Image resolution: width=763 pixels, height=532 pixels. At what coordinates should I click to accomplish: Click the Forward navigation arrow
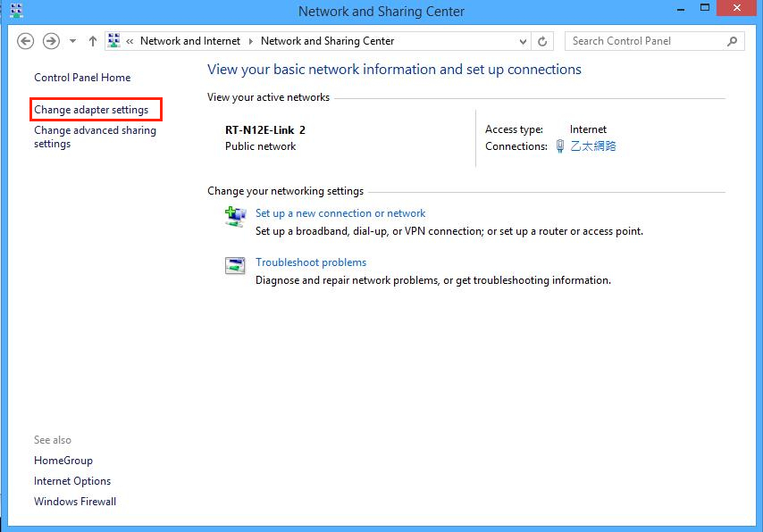pos(51,41)
